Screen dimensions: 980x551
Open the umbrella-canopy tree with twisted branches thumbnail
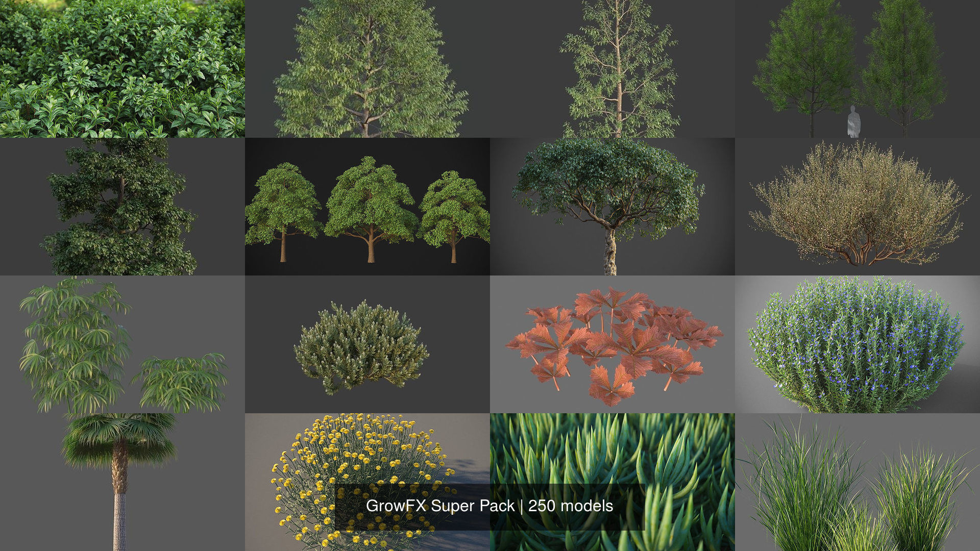tap(612, 207)
